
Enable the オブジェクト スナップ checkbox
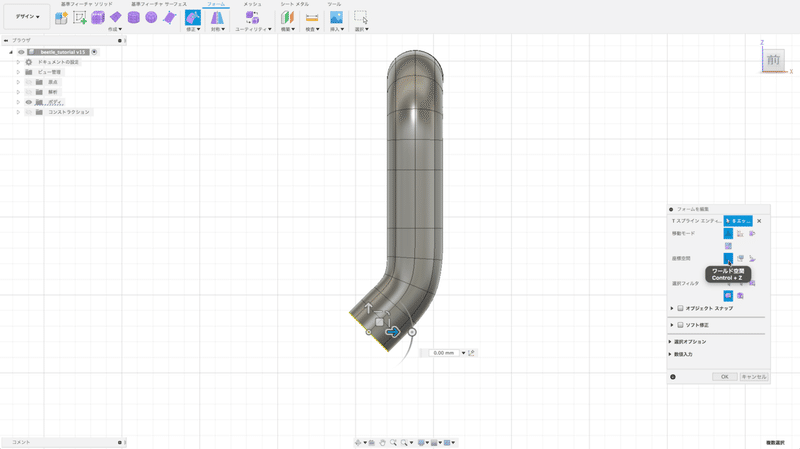[x=680, y=308]
